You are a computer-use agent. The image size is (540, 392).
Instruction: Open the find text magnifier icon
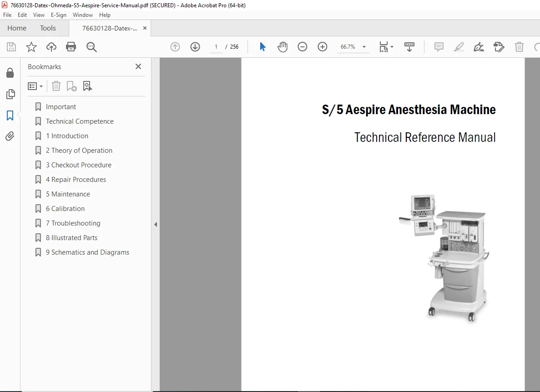[91, 47]
